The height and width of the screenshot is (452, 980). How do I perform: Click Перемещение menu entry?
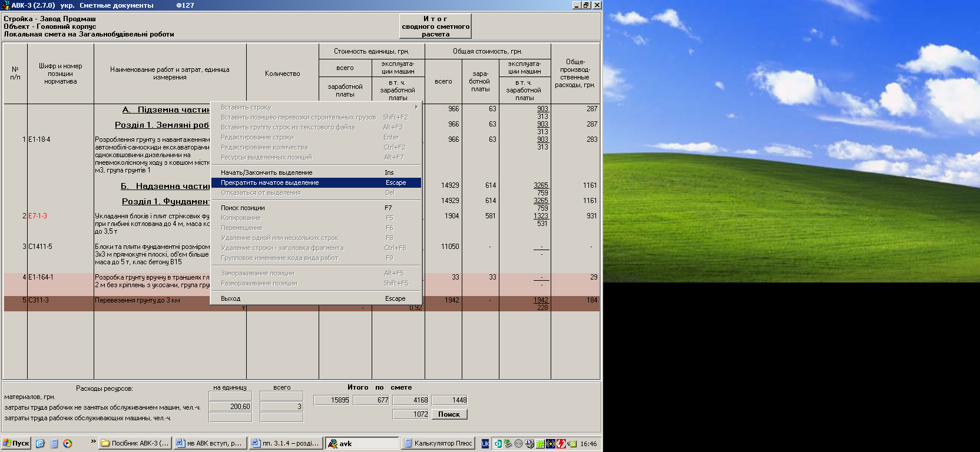pos(316,228)
